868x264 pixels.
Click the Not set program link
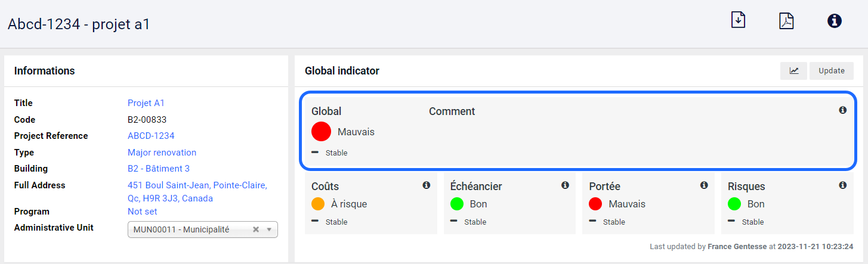[143, 212]
